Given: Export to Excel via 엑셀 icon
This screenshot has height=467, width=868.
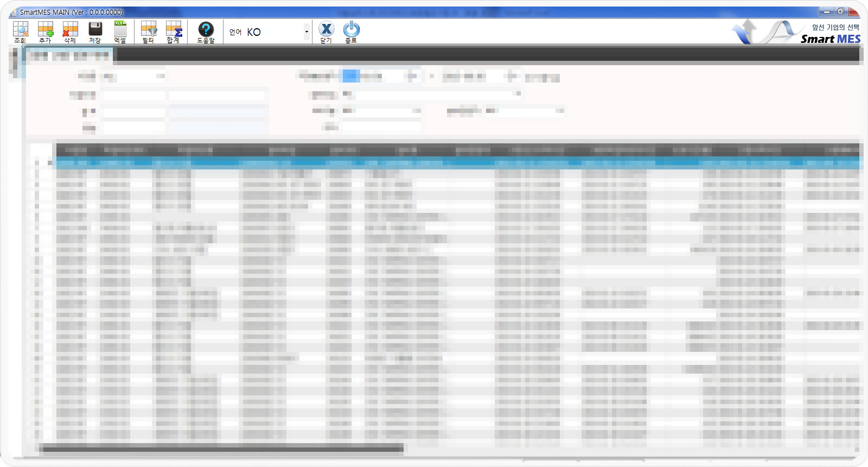Looking at the screenshot, I should 120,31.
